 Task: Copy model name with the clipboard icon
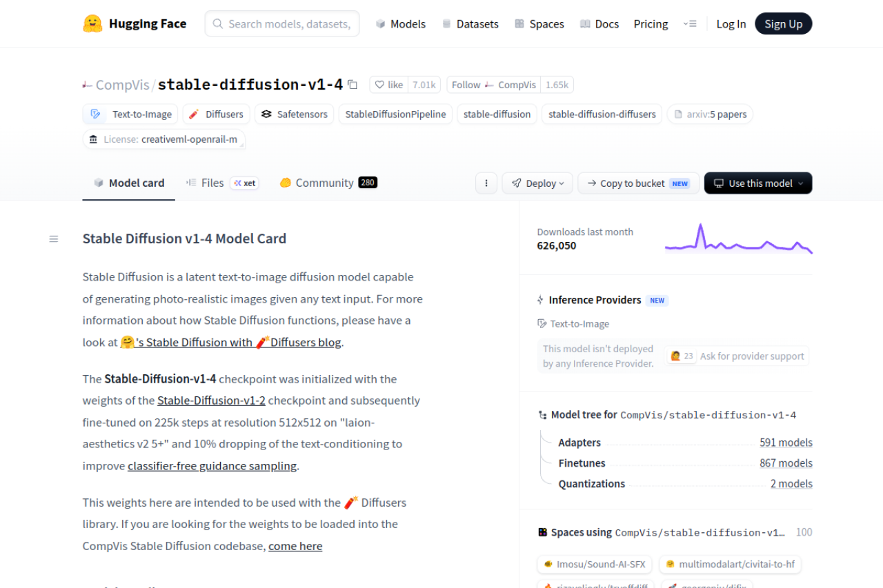tap(353, 85)
